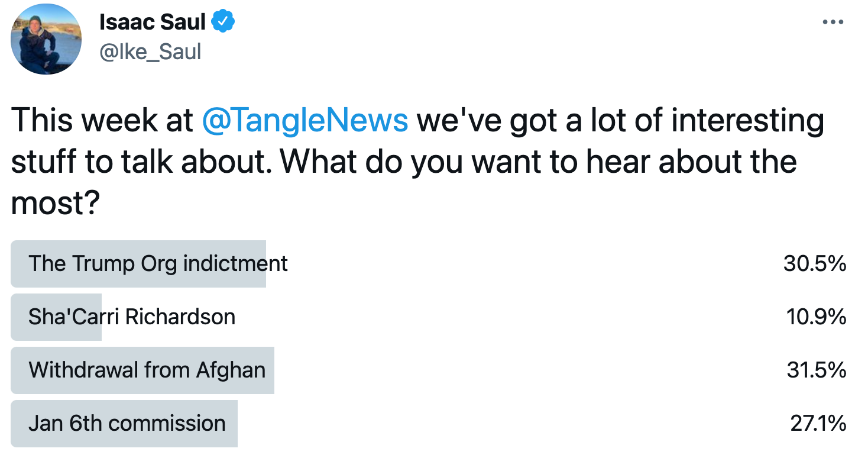
Task: Click the blue verified badge
Action: point(224,22)
